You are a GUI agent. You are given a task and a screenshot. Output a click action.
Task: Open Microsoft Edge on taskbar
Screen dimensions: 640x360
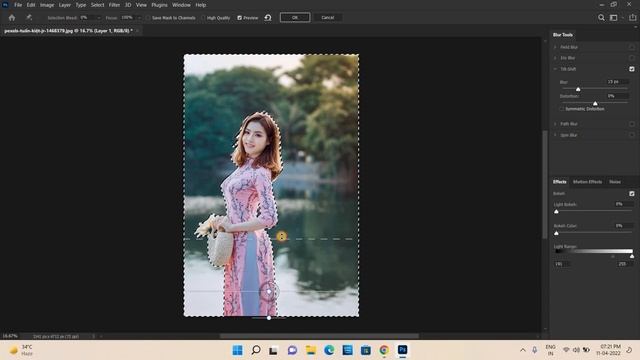click(x=329, y=350)
